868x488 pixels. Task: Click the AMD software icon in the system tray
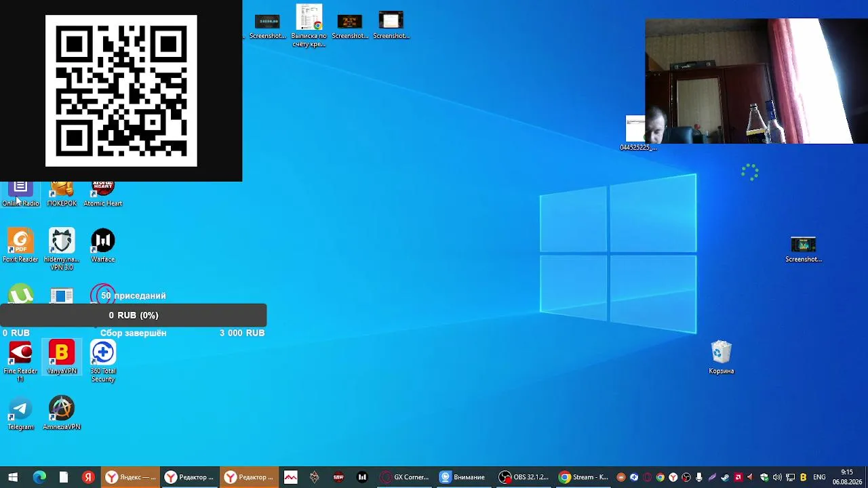pyautogui.click(x=738, y=477)
